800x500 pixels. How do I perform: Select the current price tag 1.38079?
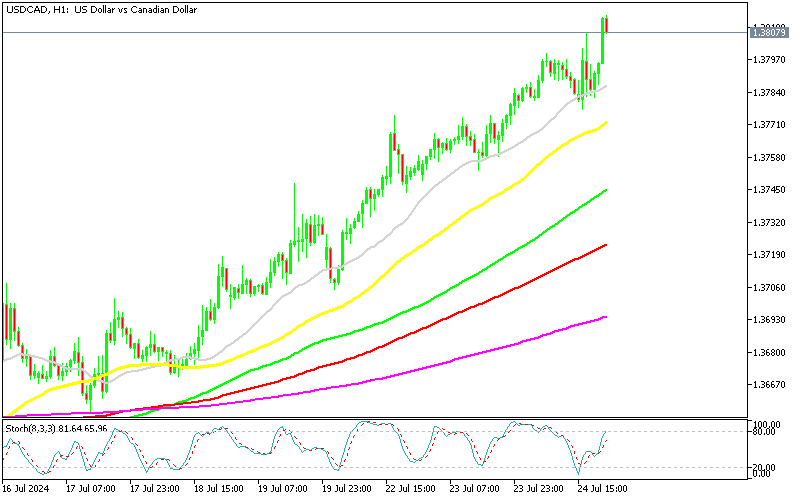coord(769,33)
